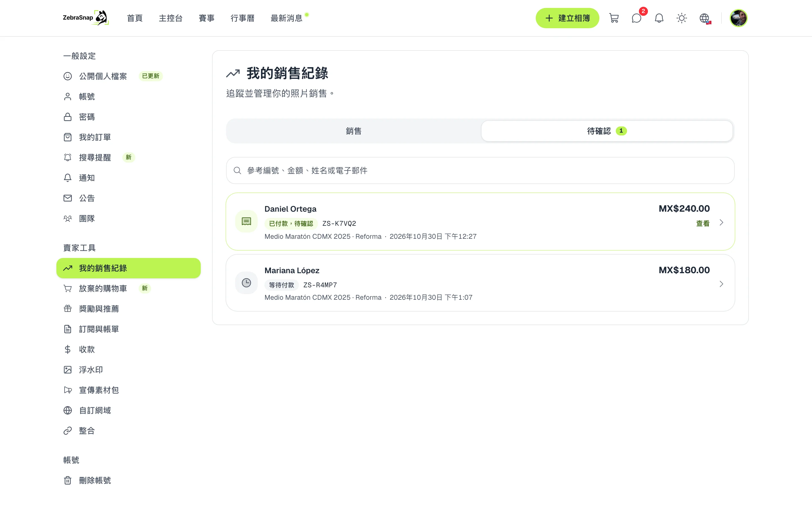Image resolution: width=812 pixels, height=508 pixels.
Task: Click the 建立相簿 button
Action: point(567,18)
